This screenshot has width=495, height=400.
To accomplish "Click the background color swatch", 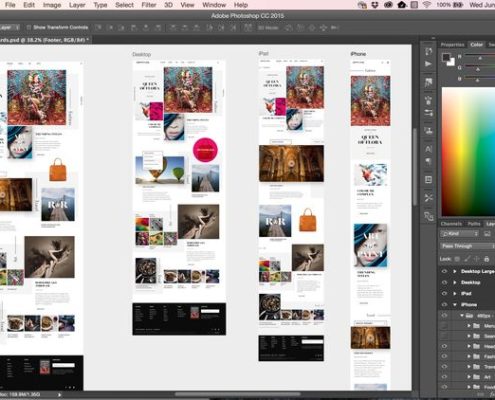I will tap(451, 62).
